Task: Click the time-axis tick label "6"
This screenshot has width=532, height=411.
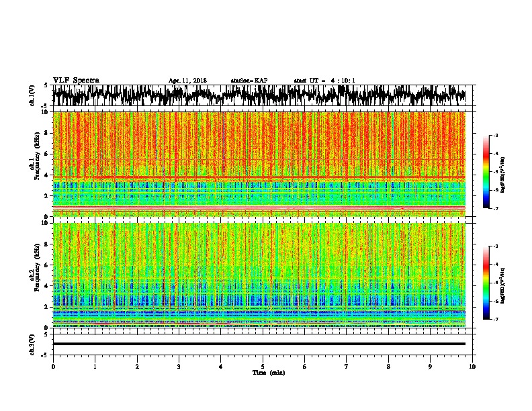Action: [x=305, y=367]
